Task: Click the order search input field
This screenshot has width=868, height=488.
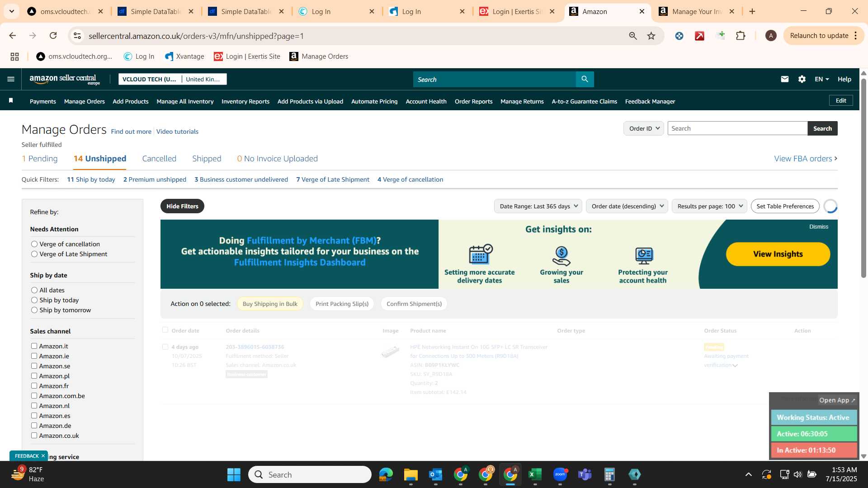Action: (x=737, y=128)
